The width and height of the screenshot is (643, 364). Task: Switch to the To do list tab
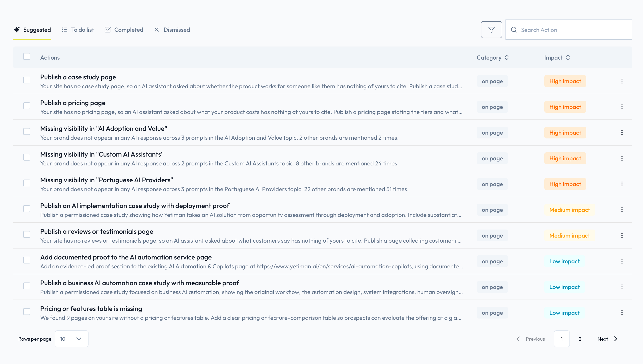coord(78,30)
